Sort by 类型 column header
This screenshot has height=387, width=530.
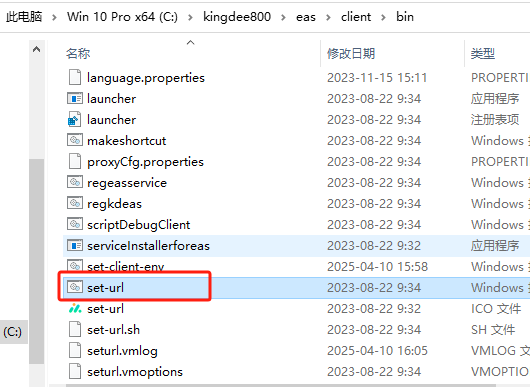point(483,53)
